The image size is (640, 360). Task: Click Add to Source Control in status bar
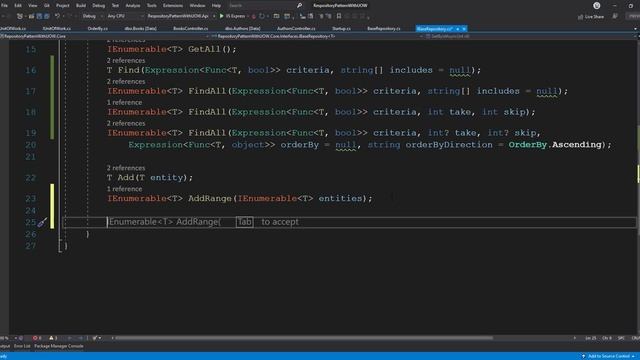pyautogui.click(x=609, y=356)
